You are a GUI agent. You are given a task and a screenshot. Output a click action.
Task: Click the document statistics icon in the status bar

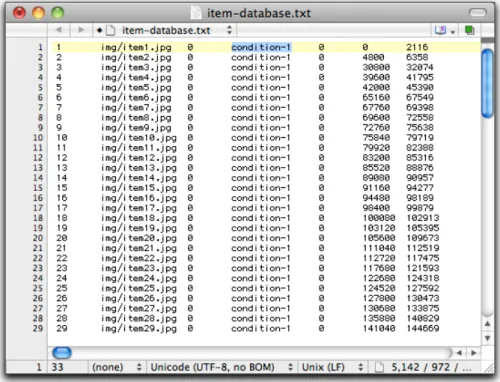379,367
